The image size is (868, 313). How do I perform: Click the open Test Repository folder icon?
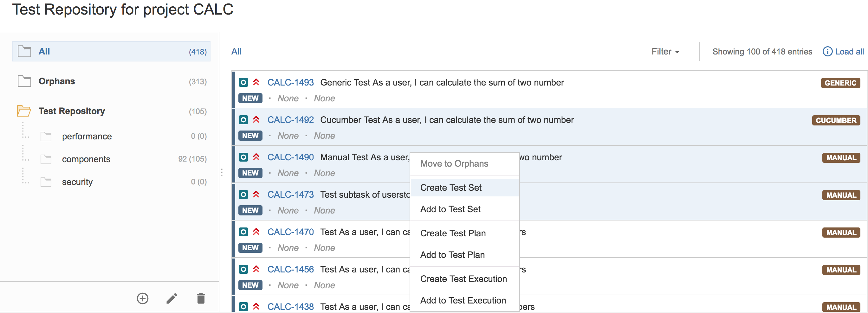pyautogui.click(x=24, y=111)
